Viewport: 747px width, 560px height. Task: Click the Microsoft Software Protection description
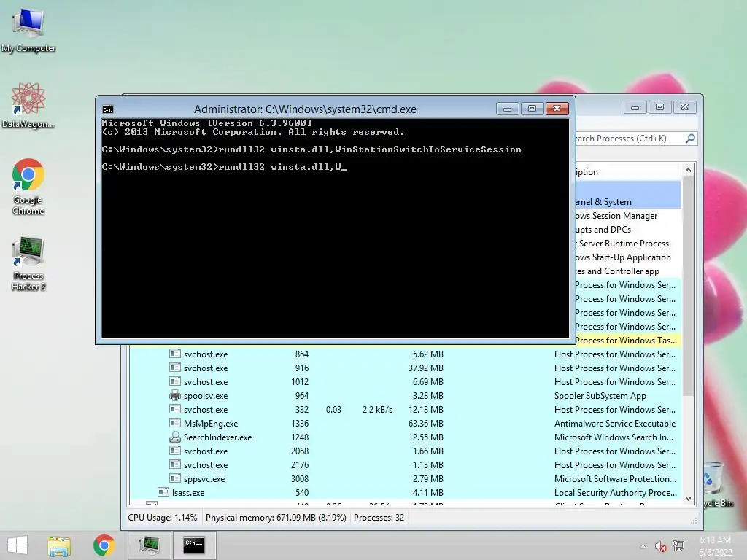tap(615, 479)
